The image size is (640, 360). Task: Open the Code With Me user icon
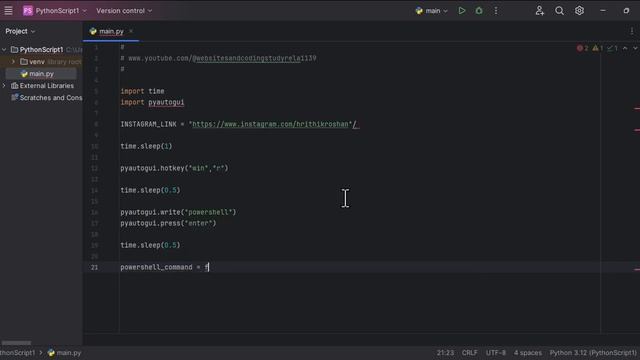(540, 11)
